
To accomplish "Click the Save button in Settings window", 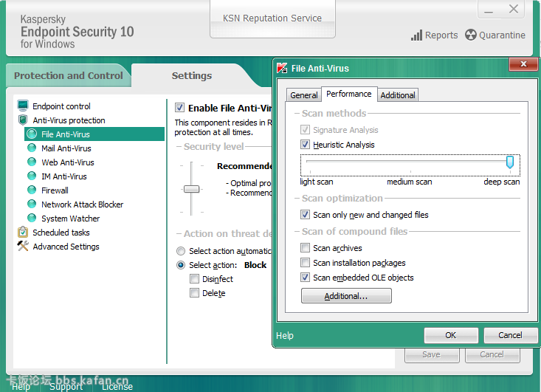I will click(x=432, y=355).
